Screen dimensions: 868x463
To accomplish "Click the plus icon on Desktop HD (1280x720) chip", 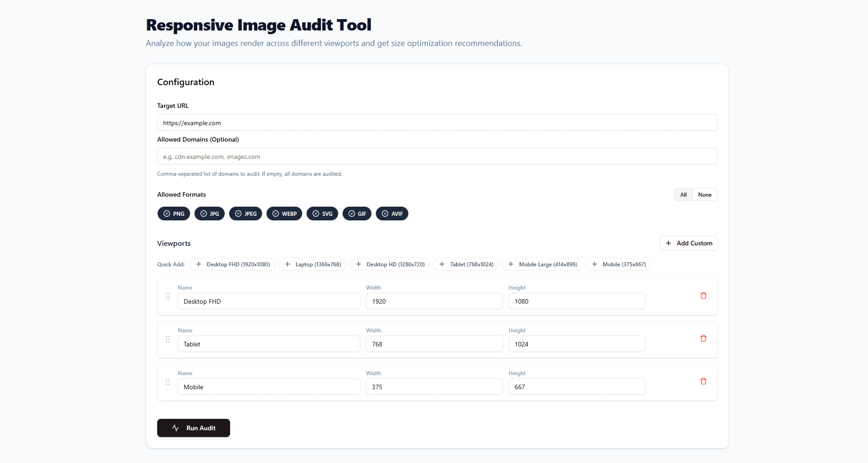I will [x=359, y=264].
